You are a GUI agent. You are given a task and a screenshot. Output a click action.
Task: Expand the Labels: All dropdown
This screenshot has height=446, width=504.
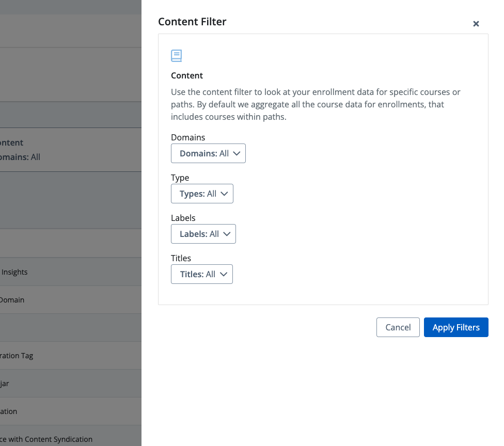[x=203, y=234]
